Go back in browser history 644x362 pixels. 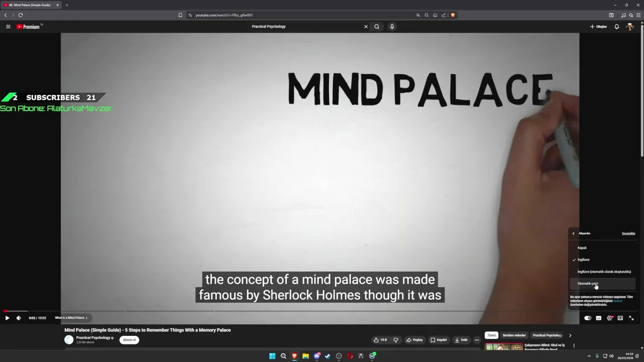(x=6, y=15)
